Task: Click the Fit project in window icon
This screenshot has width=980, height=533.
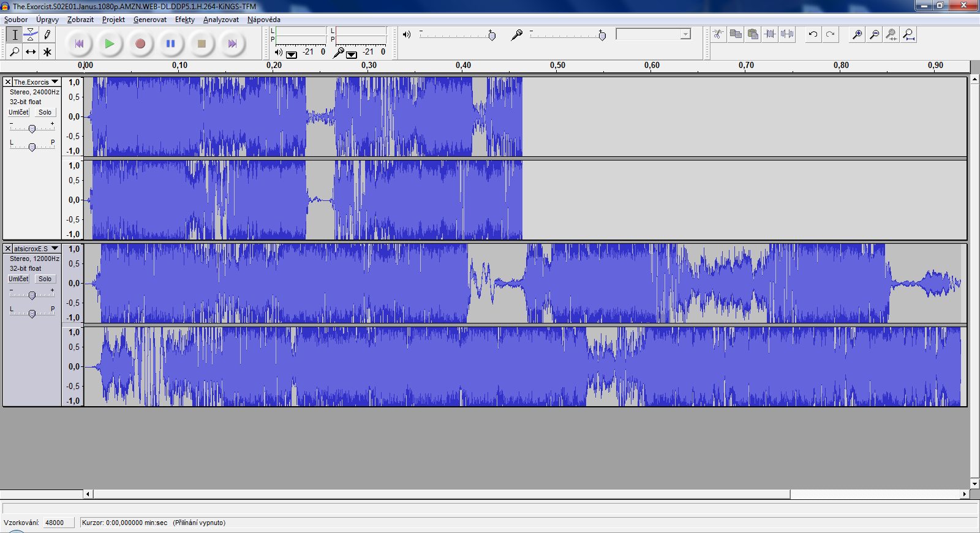Action: coord(909,34)
